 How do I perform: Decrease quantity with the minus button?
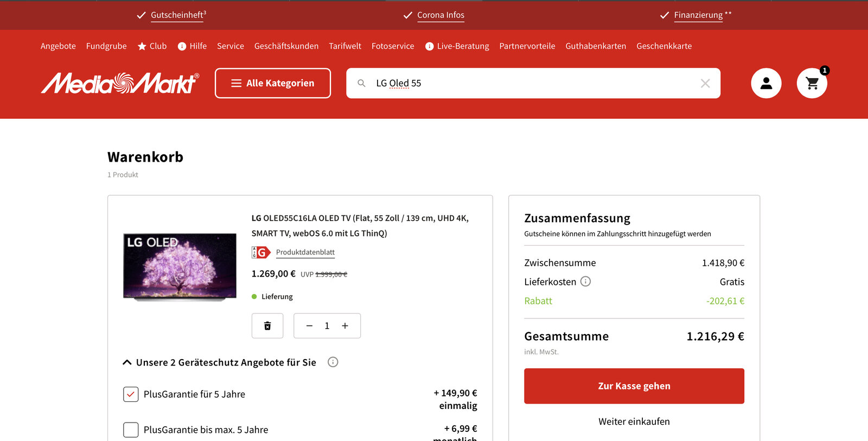309,325
